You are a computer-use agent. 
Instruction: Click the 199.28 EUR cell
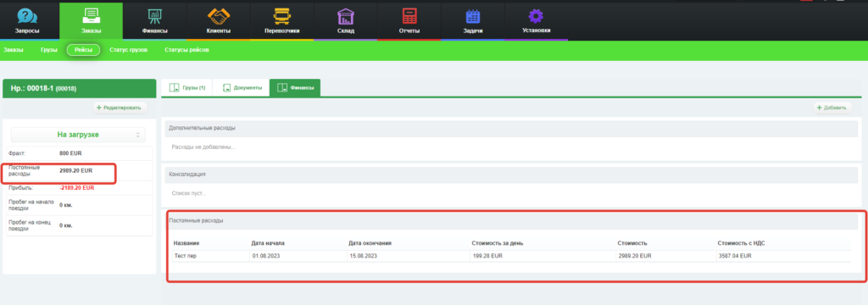[x=487, y=257]
